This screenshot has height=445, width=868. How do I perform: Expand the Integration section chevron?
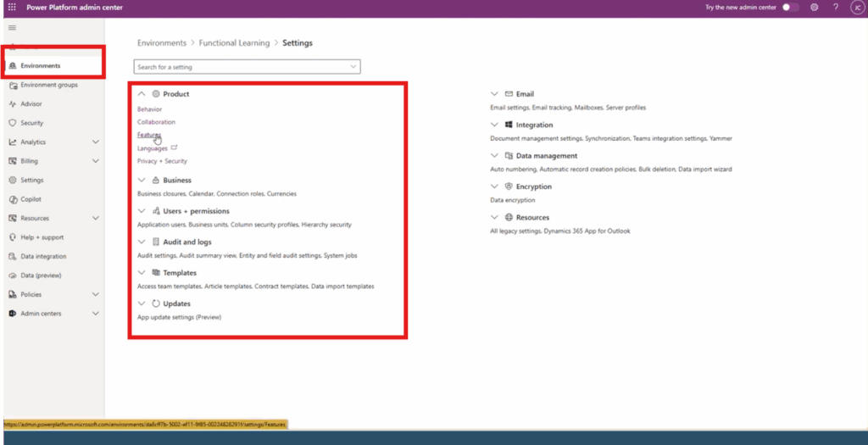[494, 125]
